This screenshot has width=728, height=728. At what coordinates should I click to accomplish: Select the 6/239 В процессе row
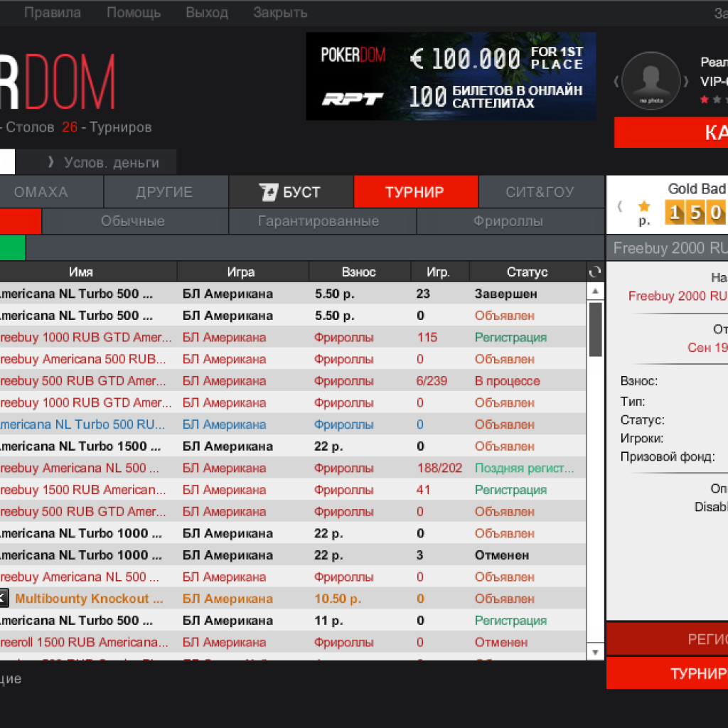tap(293, 381)
